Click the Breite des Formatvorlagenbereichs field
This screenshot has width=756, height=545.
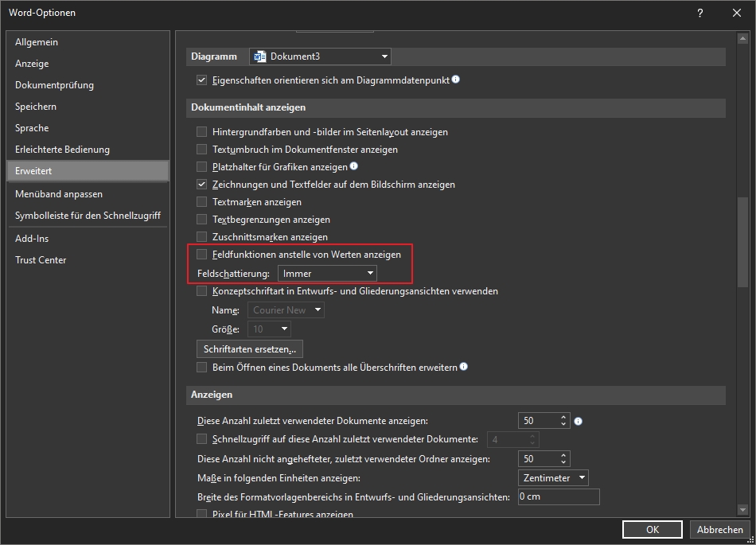(559, 496)
